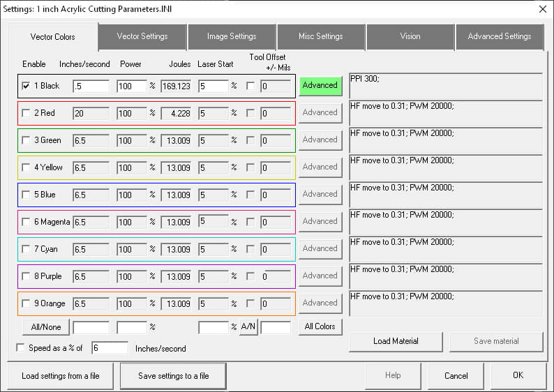
Task: Enable the 5 Blue color
Action: [26, 195]
